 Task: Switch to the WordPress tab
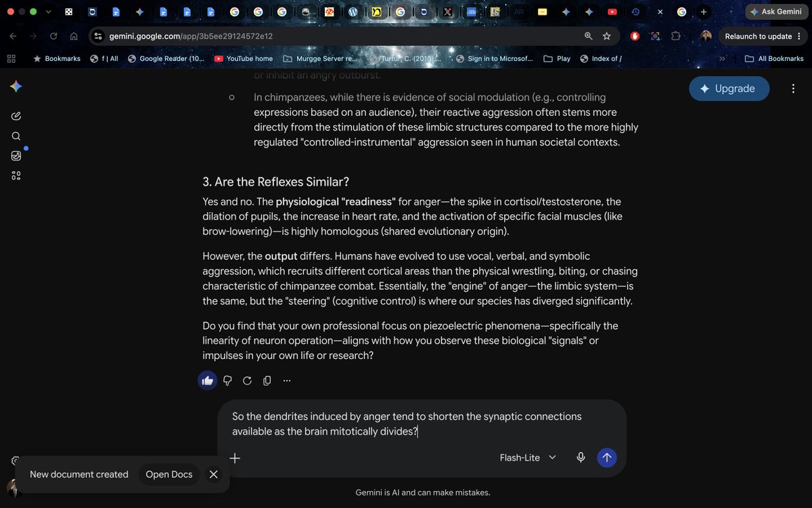tap(353, 12)
